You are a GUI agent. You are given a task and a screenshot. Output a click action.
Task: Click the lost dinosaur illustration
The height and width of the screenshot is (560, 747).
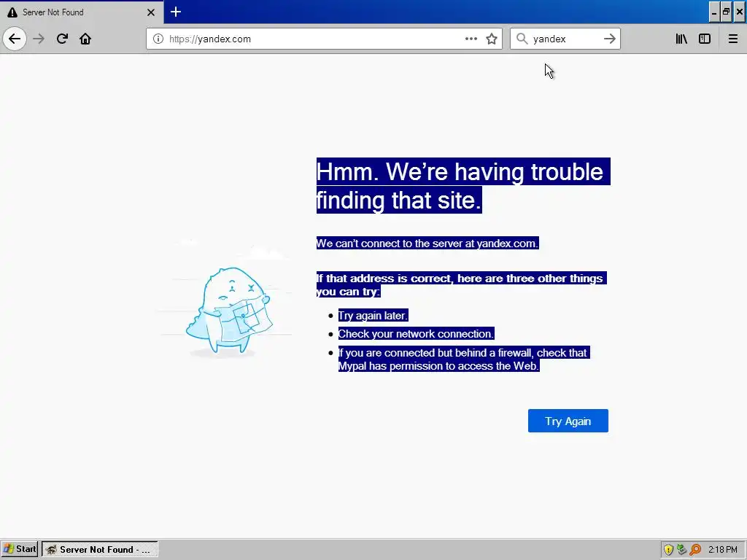(x=228, y=311)
